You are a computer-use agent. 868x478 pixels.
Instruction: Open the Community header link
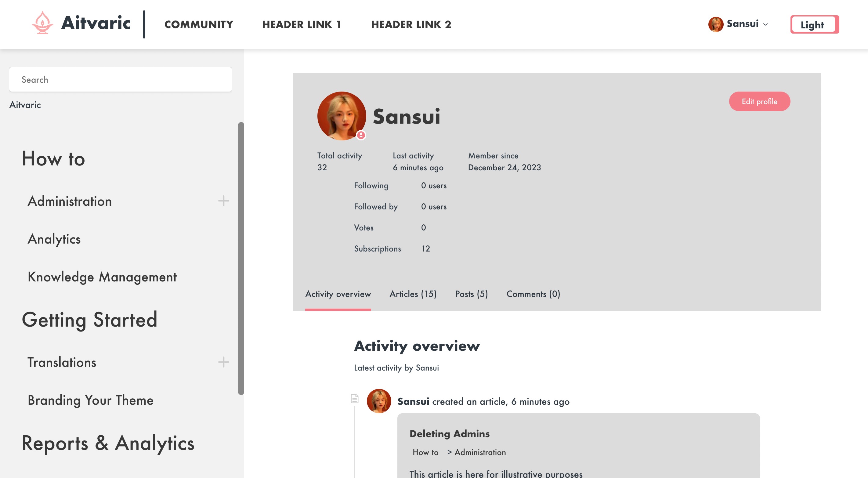(x=198, y=25)
